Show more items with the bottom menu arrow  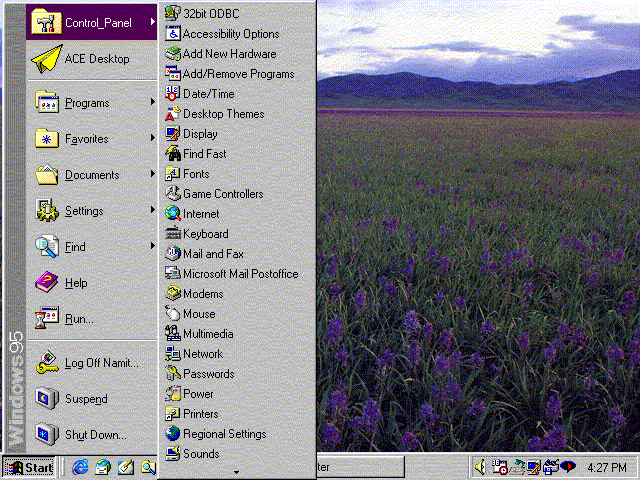237,472
